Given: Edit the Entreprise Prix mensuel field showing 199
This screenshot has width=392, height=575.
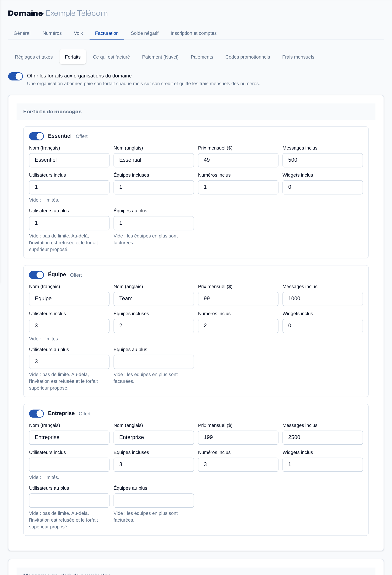Looking at the screenshot, I should pos(238,437).
